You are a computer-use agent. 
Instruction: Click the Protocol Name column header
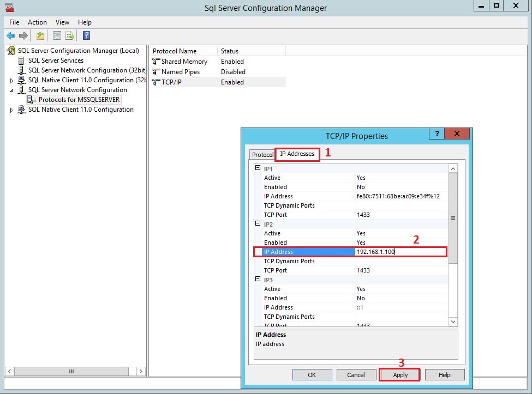(183, 51)
